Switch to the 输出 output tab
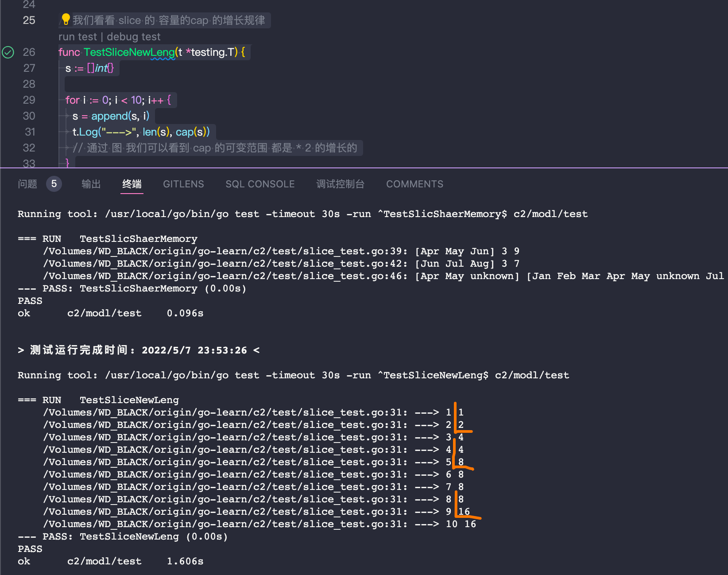This screenshot has height=575, width=728. [91, 184]
